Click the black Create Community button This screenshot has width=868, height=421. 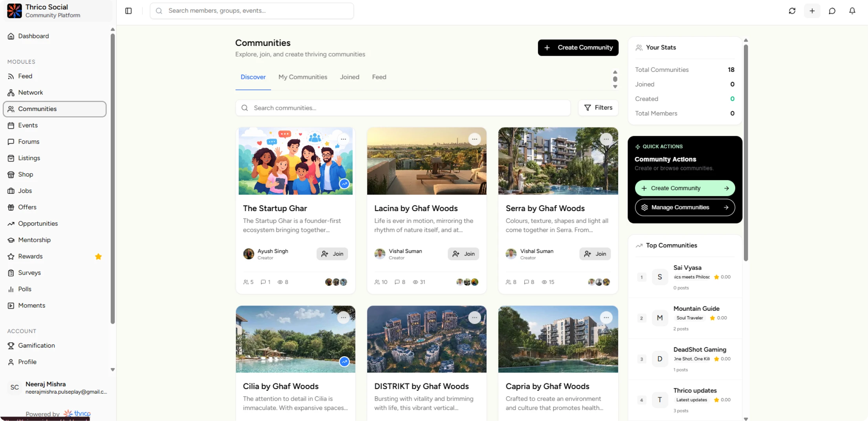tap(578, 47)
